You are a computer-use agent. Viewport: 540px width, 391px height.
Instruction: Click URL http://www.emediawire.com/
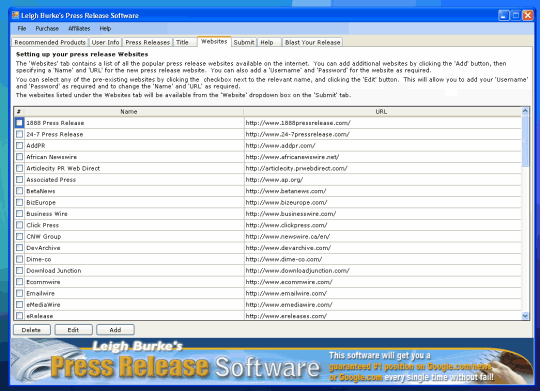coord(289,305)
